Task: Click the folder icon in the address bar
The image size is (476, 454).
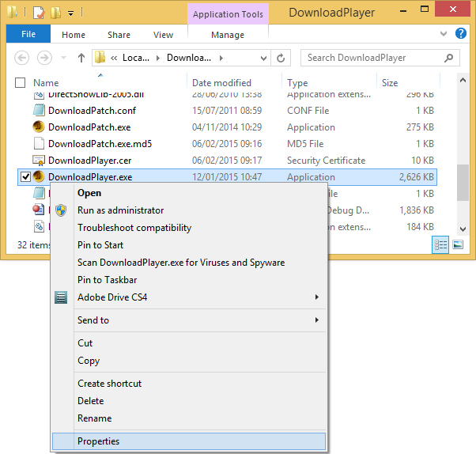Action: [100, 58]
